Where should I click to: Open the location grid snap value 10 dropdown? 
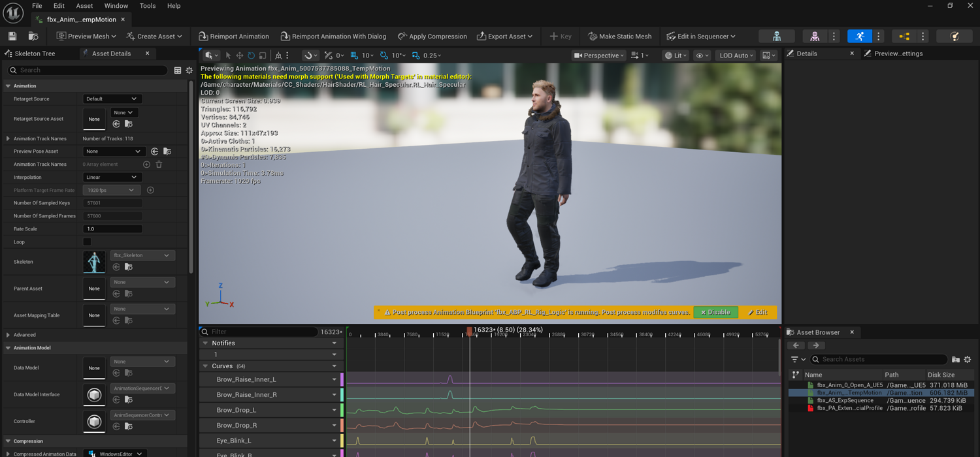tap(368, 55)
